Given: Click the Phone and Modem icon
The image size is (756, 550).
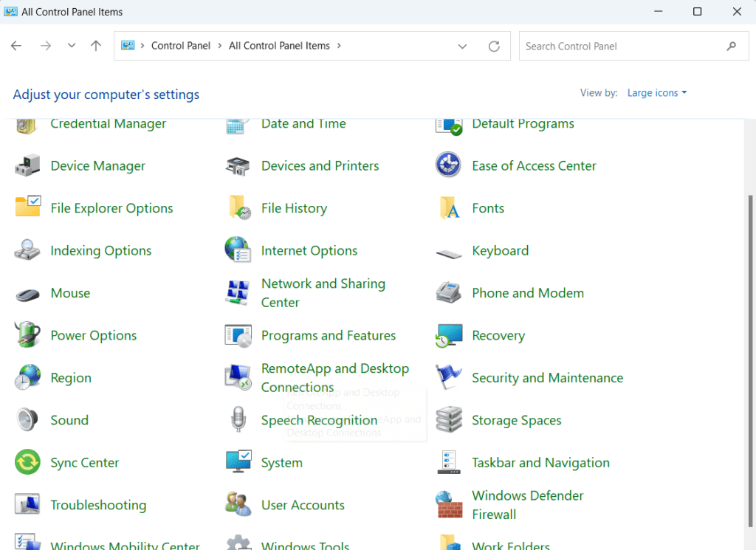Looking at the screenshot, I should [x=449, y=292].
